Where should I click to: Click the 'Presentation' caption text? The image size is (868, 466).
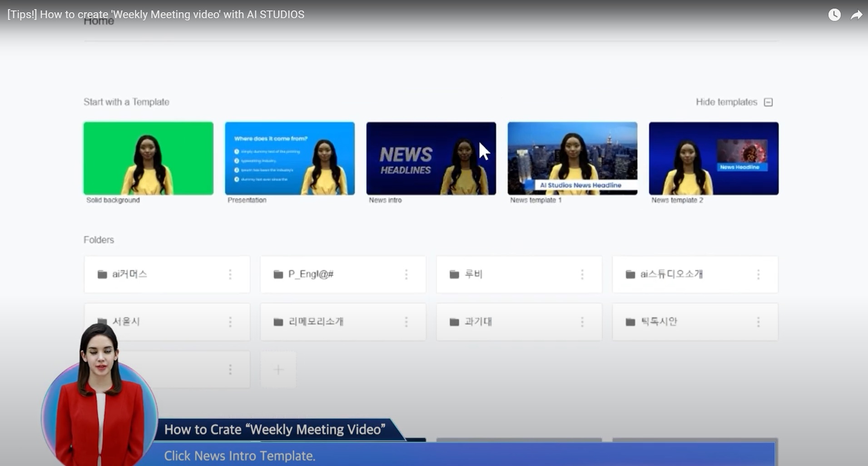click(x=247, y=200)
